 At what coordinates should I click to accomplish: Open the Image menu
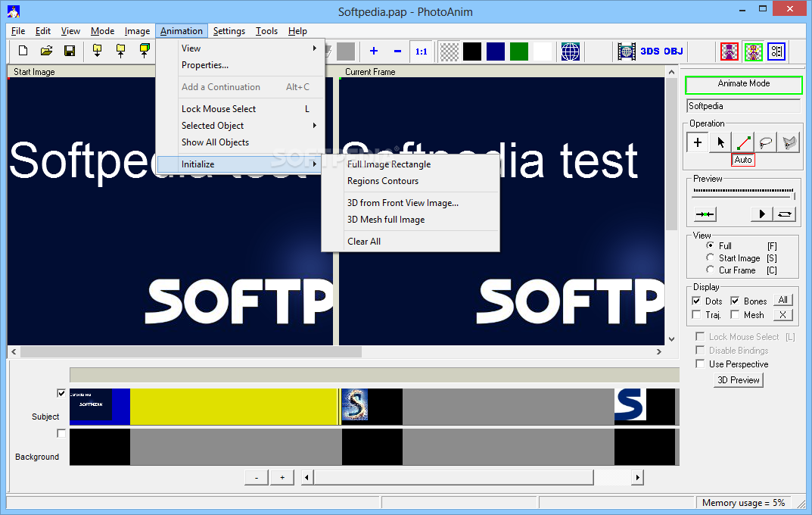tap(137, 31)
